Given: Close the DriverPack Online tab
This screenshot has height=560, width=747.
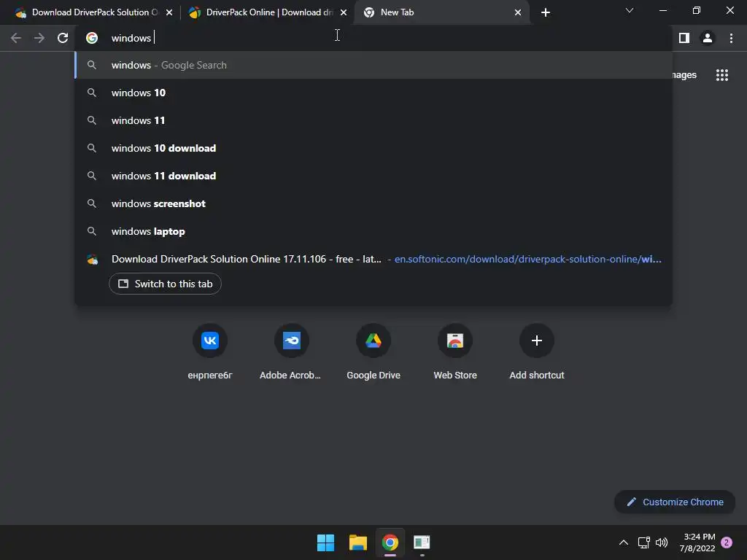Looking at the screenshot, I should pyautogui.click(x=344, y=12).
